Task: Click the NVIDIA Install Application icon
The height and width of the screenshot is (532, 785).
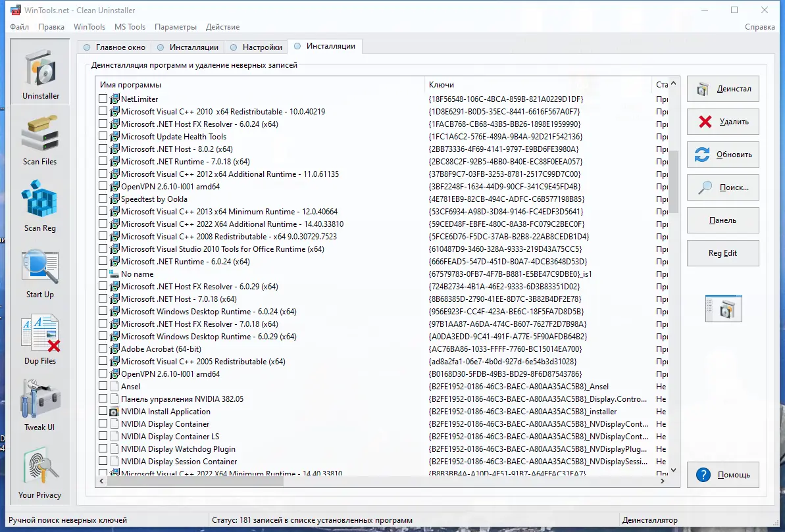Action: (114, 412)
